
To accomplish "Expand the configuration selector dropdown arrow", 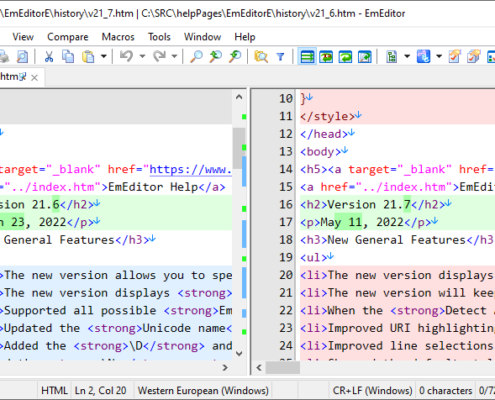I will 407,56.
